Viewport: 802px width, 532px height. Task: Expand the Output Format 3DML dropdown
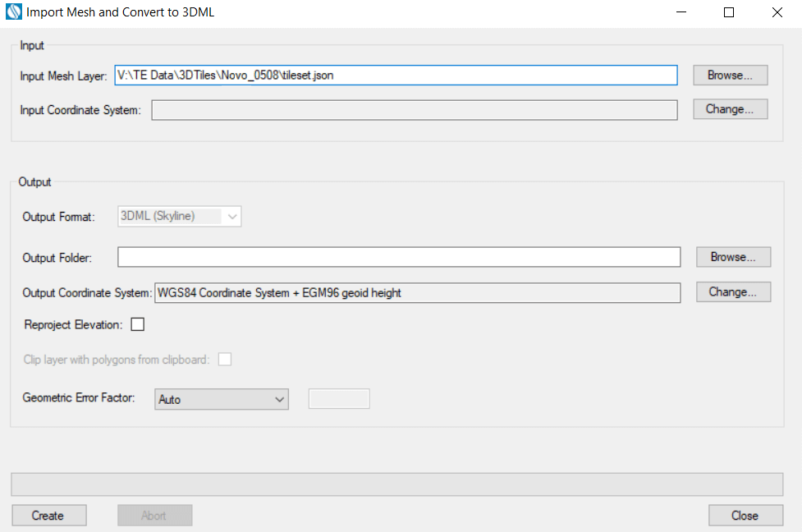pos(180,217)
